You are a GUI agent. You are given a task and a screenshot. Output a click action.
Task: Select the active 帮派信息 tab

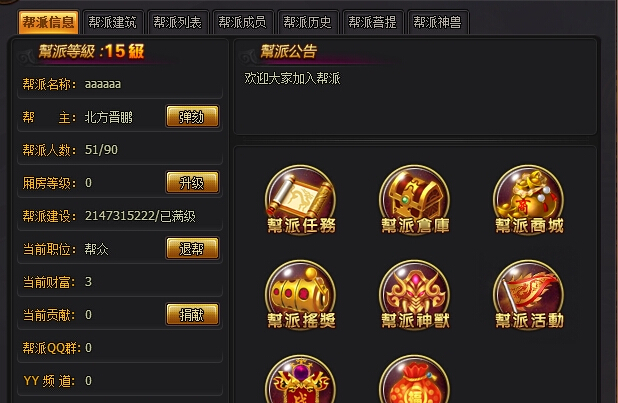[x=48, y=22]
